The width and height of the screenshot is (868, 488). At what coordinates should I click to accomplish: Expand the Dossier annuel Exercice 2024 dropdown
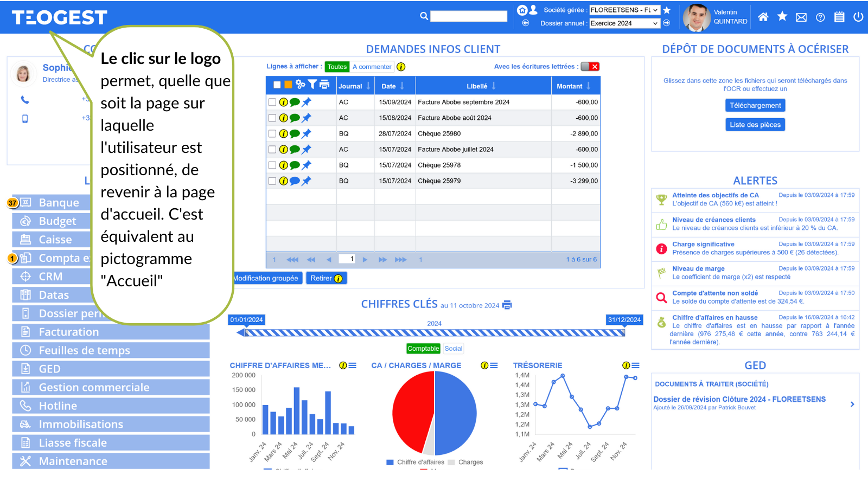pyautogui.click(x=624, y=23)
